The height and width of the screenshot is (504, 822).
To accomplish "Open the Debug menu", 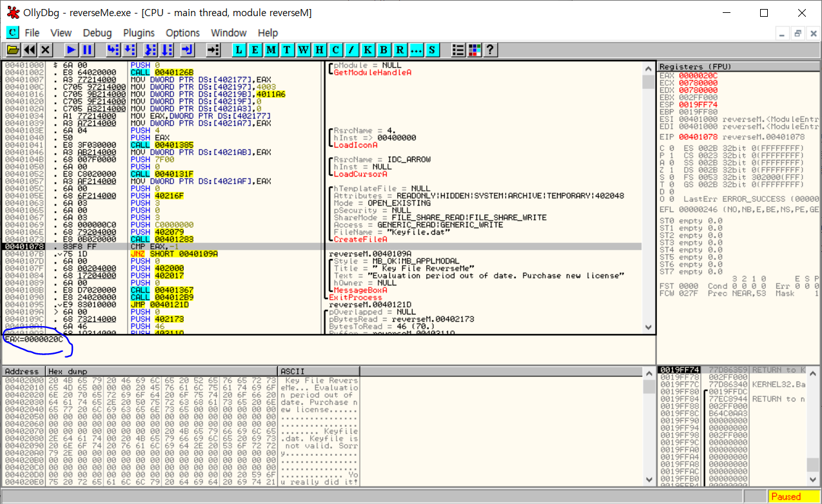I will click(97, 33).
